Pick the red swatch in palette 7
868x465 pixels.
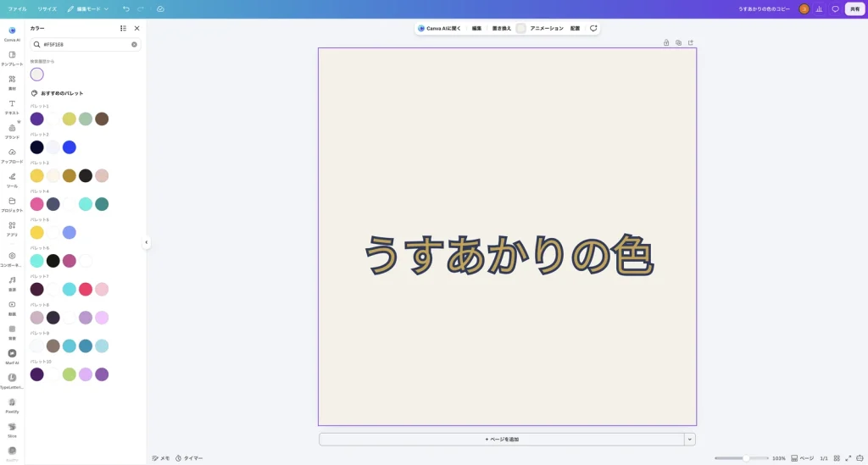click(x=86, y=289)
